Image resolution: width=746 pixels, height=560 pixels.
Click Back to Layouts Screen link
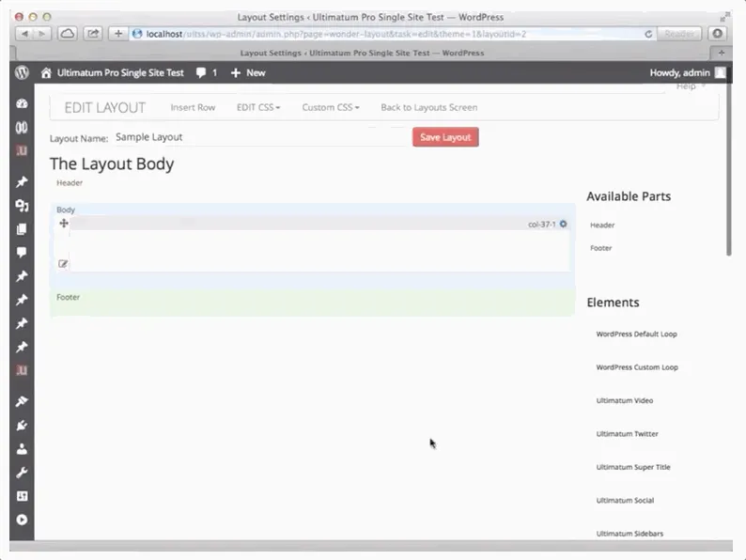click(429, 107)
